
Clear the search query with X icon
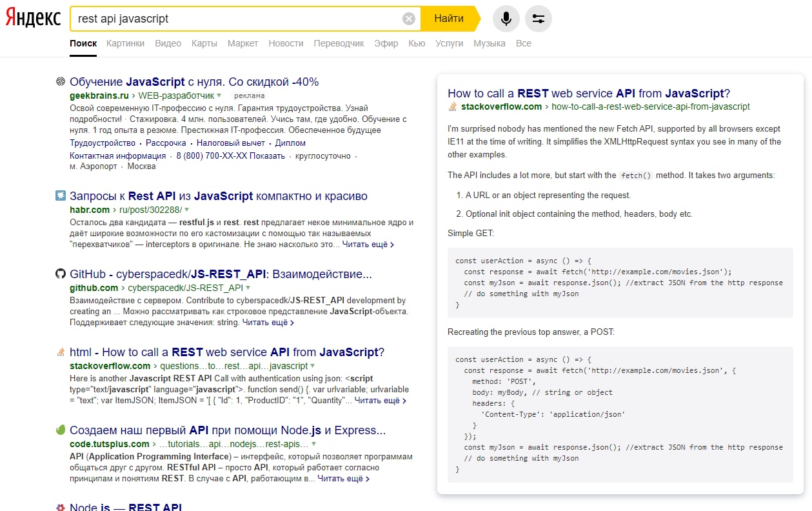click(x=408, y=19)
